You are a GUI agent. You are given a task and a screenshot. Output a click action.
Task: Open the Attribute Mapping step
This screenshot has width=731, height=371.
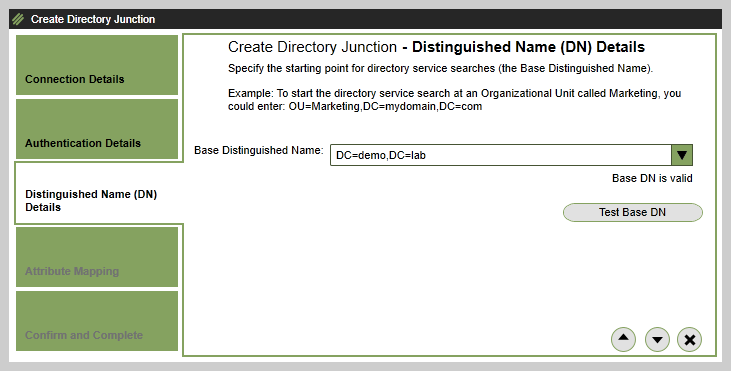pos(97,257)
